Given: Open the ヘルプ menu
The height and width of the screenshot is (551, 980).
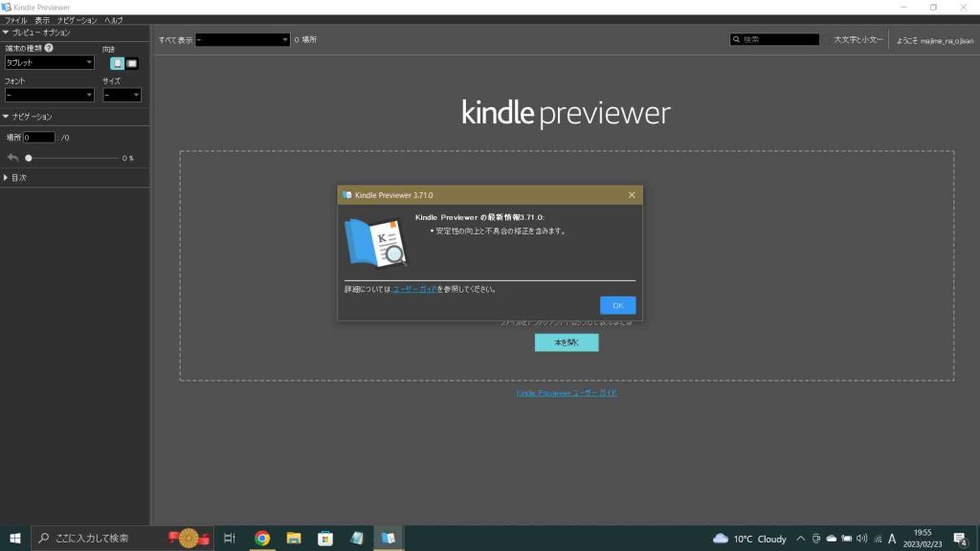Looking at the screenshot, I should click(x=113, y=21).
